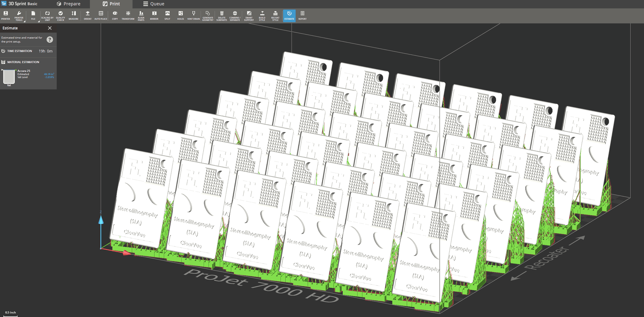
Task: Open the Report tool
Action: tap(303, 15)
